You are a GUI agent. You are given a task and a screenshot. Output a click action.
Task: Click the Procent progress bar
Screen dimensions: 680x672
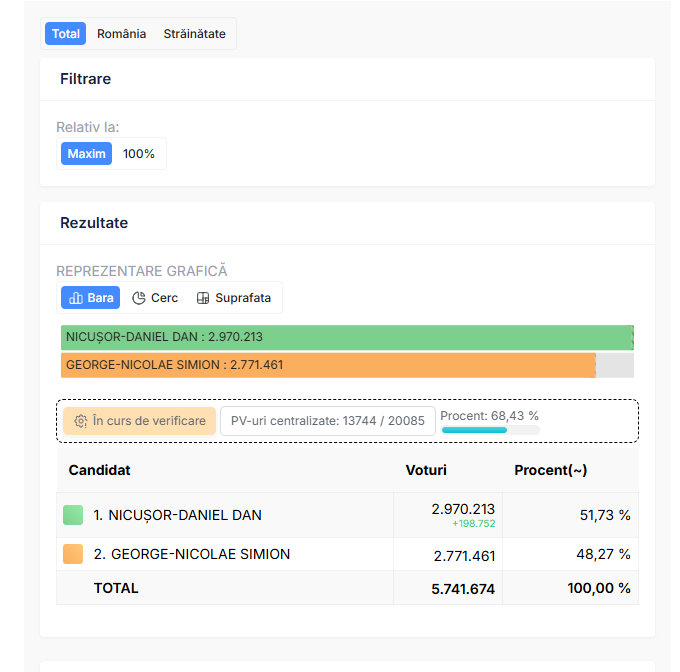(490, 430)
